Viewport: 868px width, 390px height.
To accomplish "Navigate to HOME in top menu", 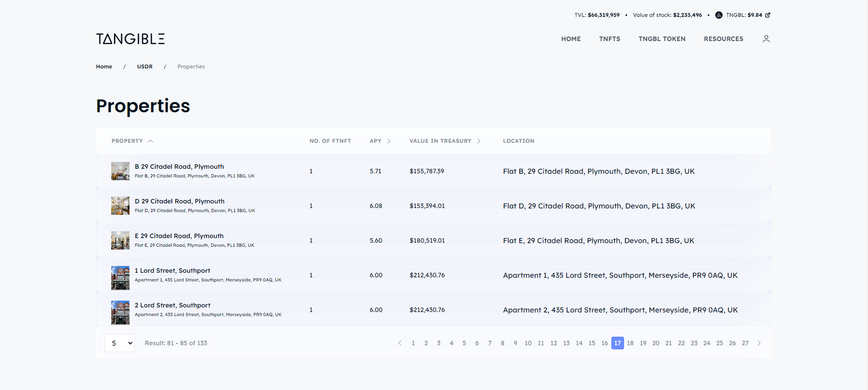I will pyautogui.click(x=571, y=39).
